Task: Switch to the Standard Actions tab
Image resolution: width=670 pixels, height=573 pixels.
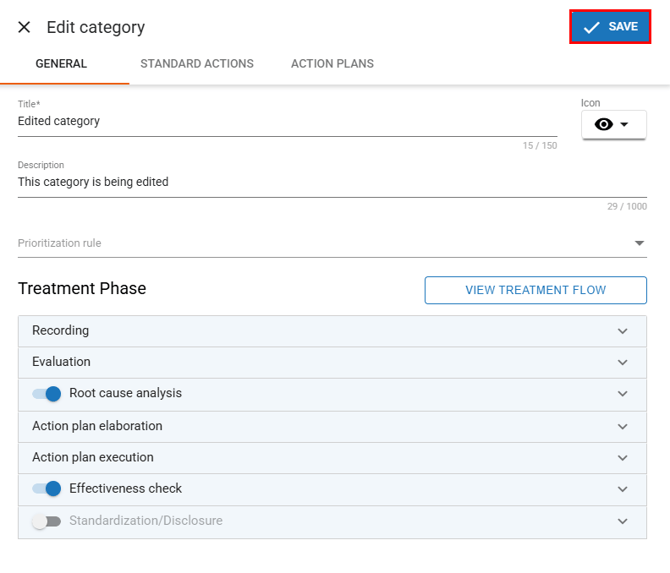Action: (197, 64)
